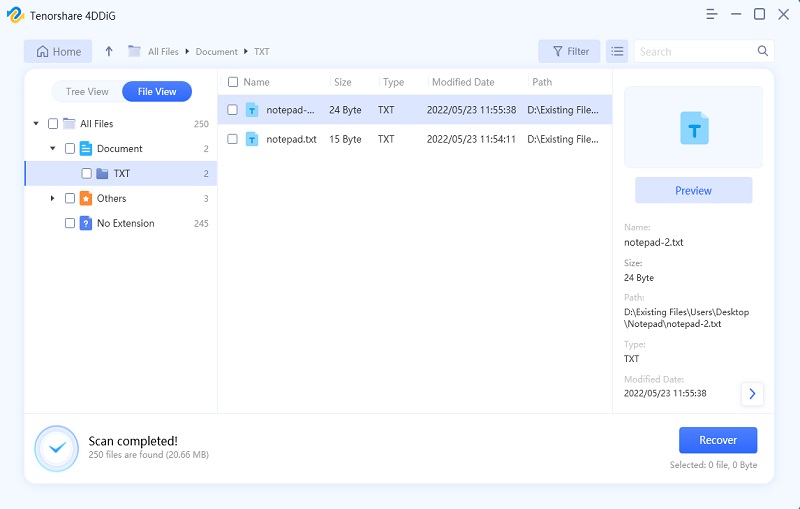Sort by Path column header
The width and height of the screenshot is (800, 509).
[x=542, y=82]
